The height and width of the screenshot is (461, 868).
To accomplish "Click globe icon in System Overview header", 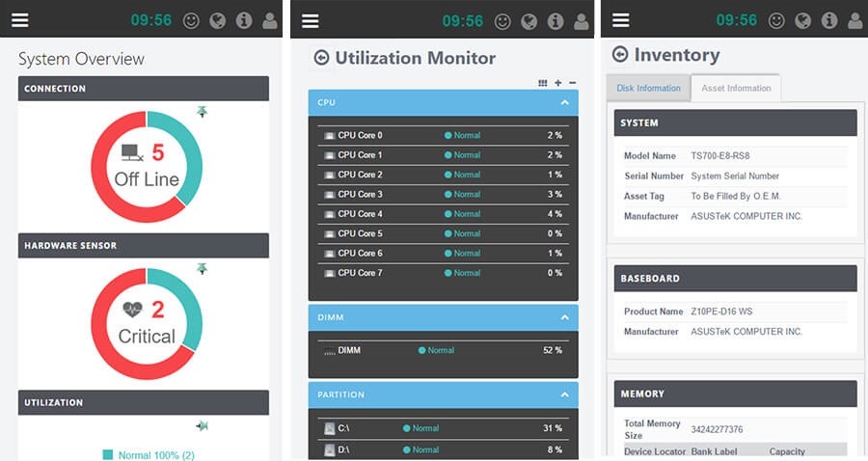I will pyautogui.click(x=218, y=21).
